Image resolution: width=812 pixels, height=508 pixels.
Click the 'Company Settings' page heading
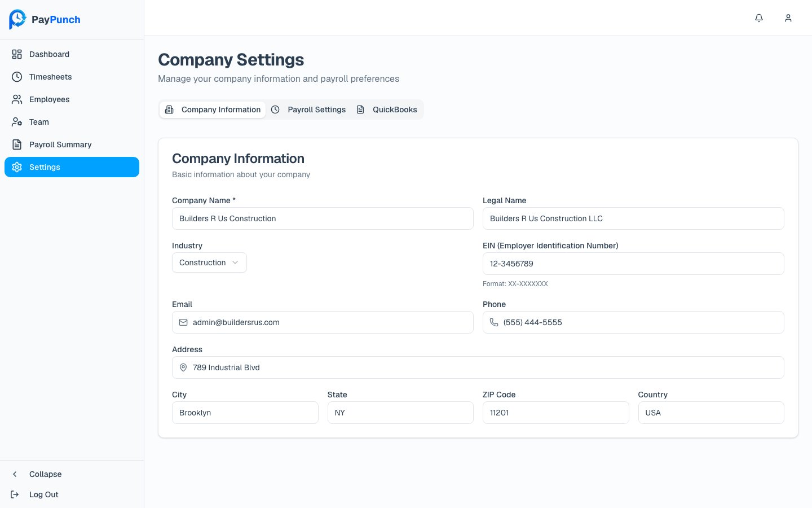pos(231,60)
